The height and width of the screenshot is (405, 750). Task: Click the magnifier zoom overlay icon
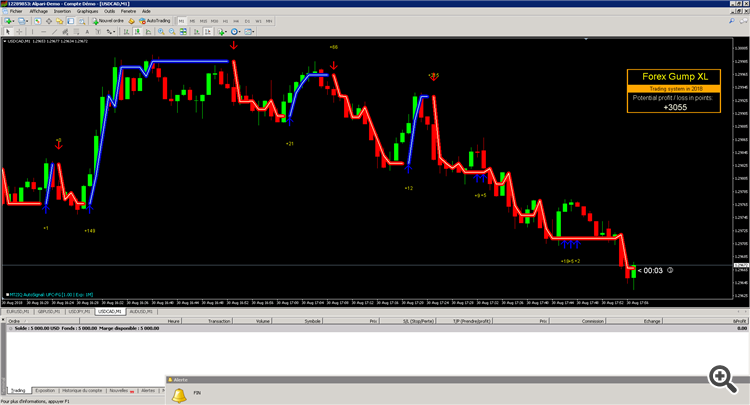point(723,379)
